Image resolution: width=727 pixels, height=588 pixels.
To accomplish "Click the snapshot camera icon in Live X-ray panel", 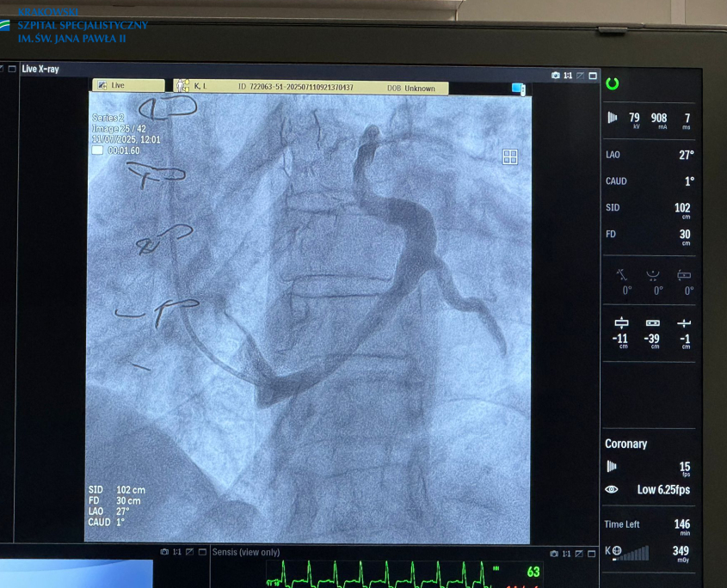I will 556,76.
